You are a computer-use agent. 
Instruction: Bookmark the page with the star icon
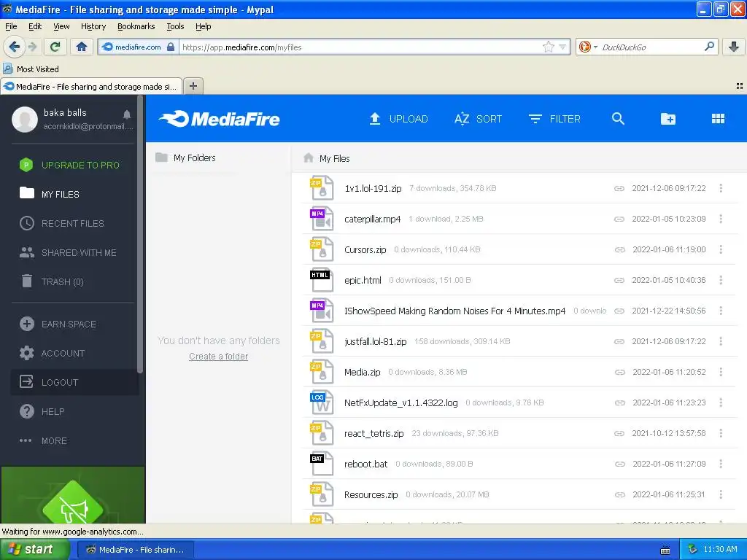tap(549, 47)
